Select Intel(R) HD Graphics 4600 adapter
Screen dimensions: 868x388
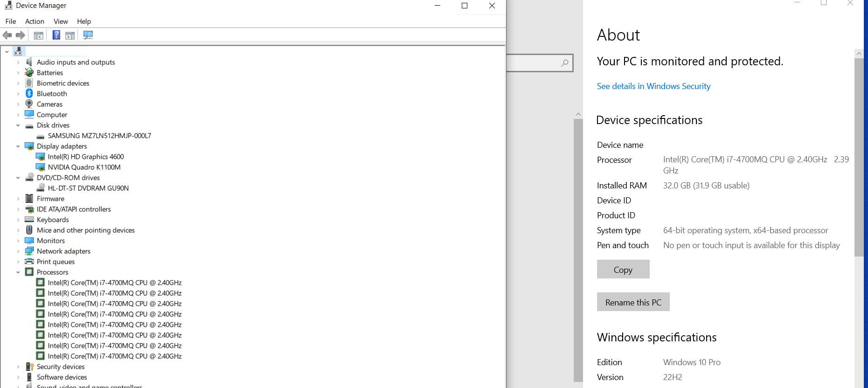86,157
